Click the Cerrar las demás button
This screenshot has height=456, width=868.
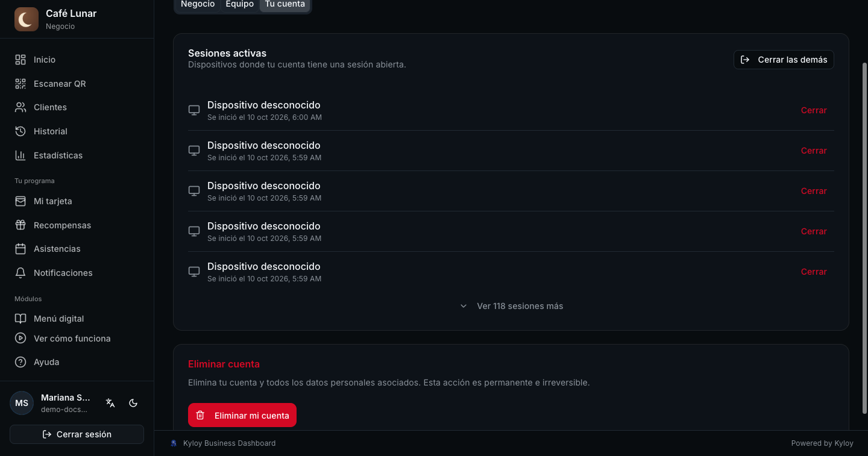coord(784,60)
